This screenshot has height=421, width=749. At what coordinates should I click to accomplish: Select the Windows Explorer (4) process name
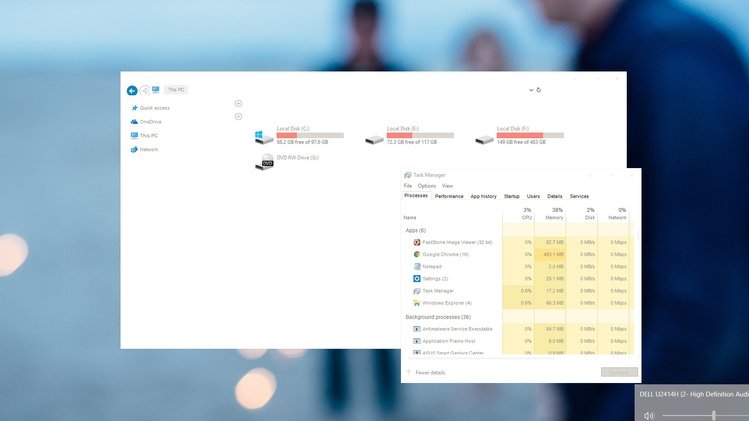pyautogui.click(x=447, y=303)
